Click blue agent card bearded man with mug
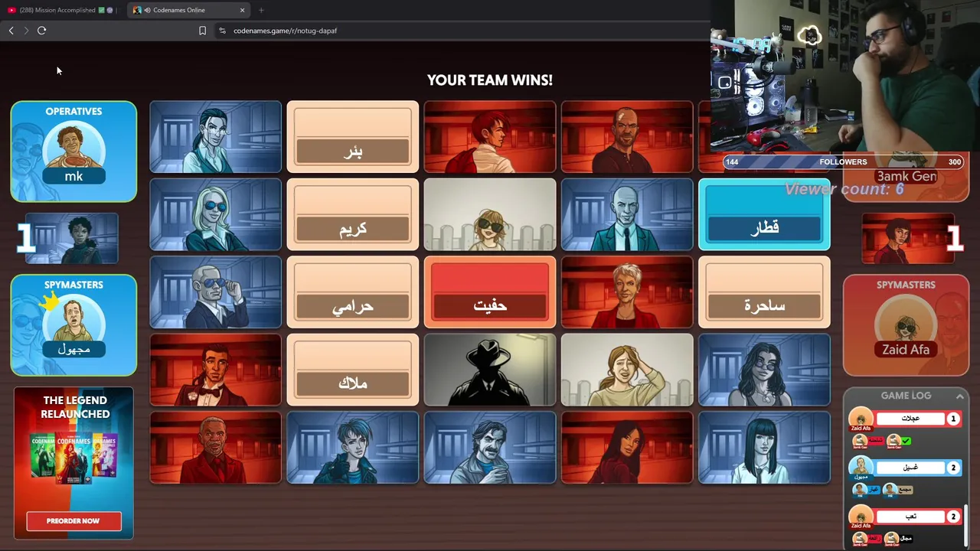The image size is (980, 551). point(490,448)
